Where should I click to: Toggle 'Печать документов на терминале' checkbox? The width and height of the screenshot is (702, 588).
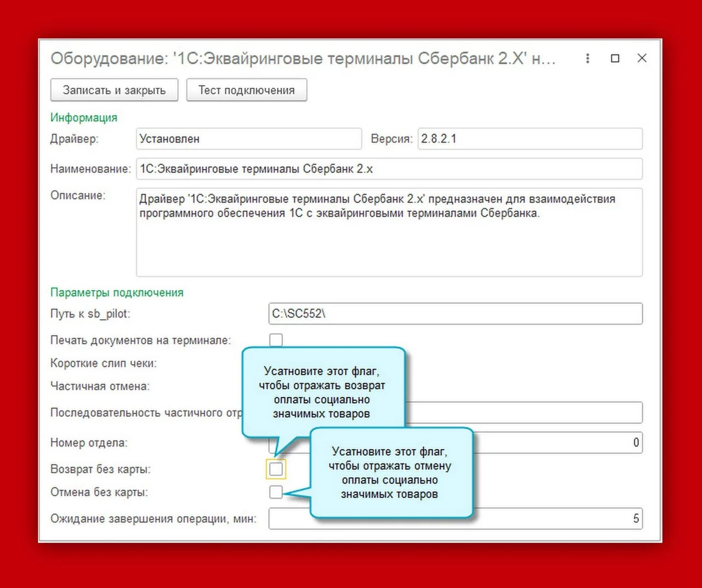click(276, 340)
